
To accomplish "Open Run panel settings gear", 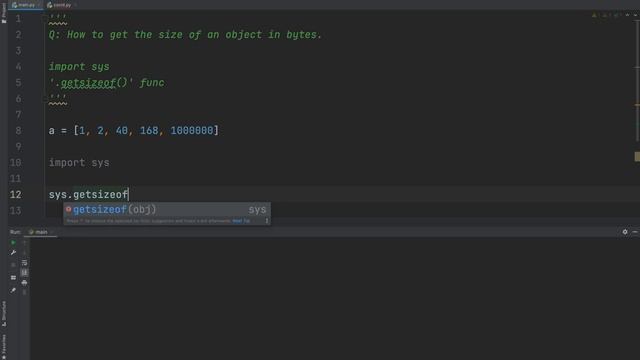I will [625, 232].
